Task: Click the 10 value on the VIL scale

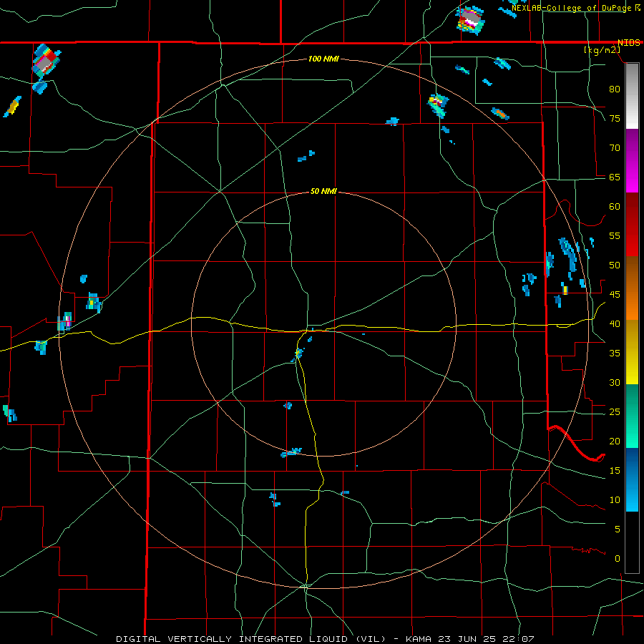Action: tap(615, 500)
